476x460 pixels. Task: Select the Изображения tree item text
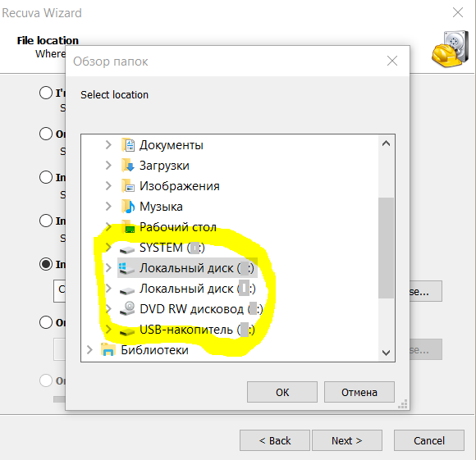(180, 186)
